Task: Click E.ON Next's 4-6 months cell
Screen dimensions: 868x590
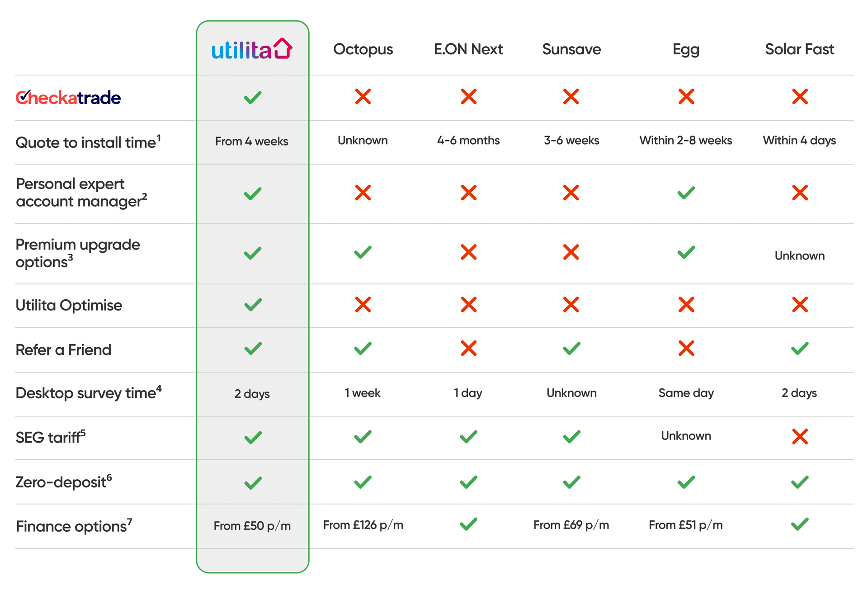Action: [468, 141]
